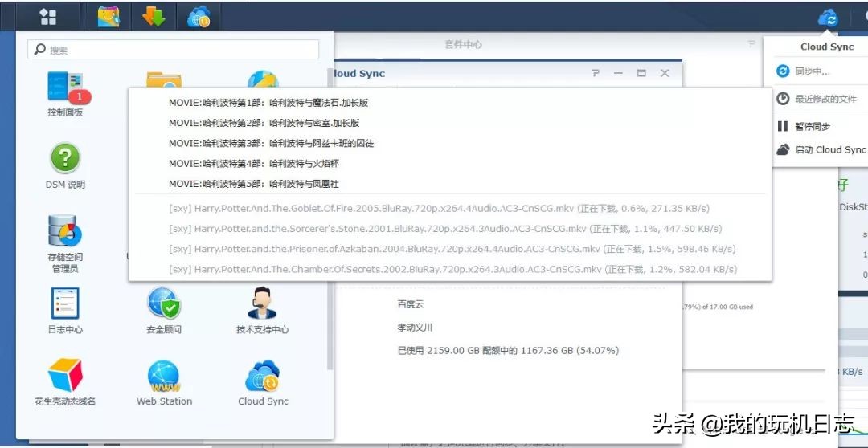Click the help icon in 套件中心 window
The height and width of the screenshot is (448, 868).
pyautogui.click(x=751, y=43)
